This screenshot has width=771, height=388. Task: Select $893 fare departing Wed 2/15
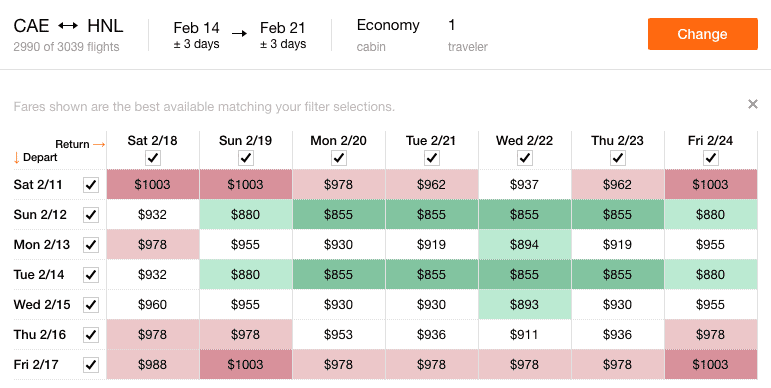coord(525,304)
